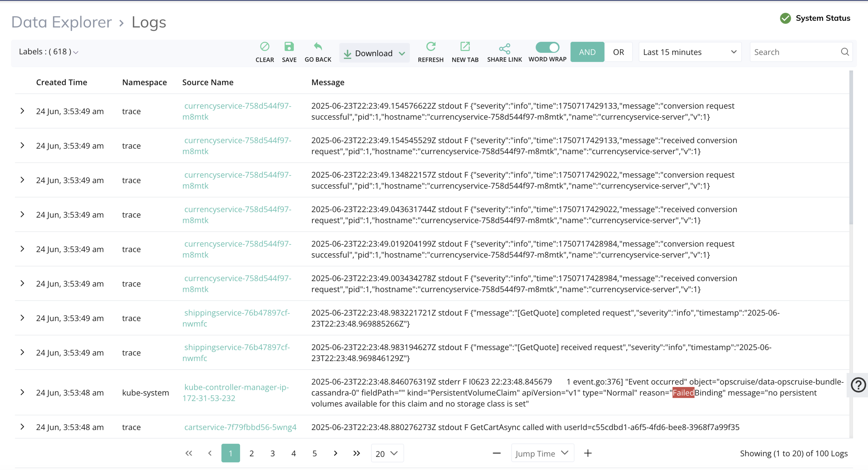Click the System Status green check icon
868x470 pixels.
pyautogui.click(x=785, y=18)
